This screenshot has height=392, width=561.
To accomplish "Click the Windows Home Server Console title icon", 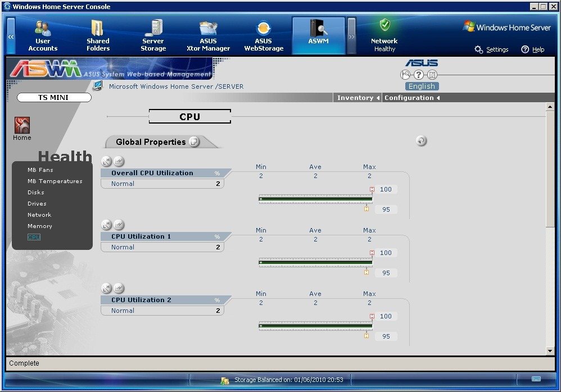I will [7, 6].
